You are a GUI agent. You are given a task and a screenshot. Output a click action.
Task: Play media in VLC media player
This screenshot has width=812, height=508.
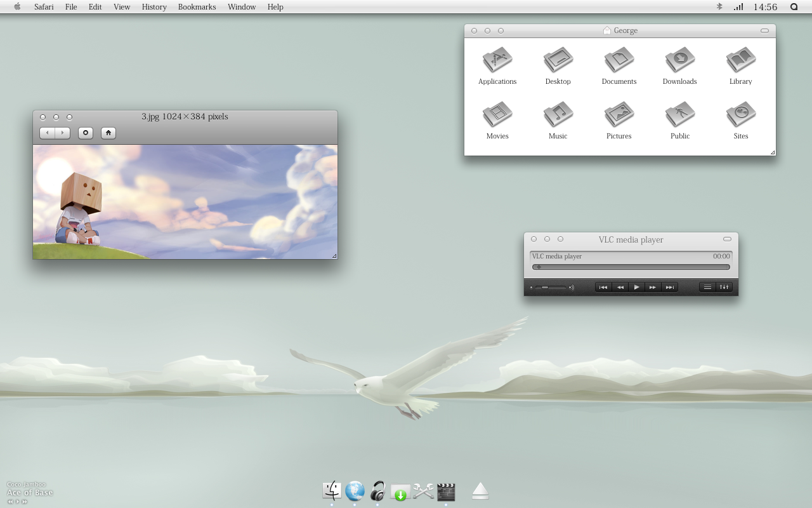pos(636,287)
